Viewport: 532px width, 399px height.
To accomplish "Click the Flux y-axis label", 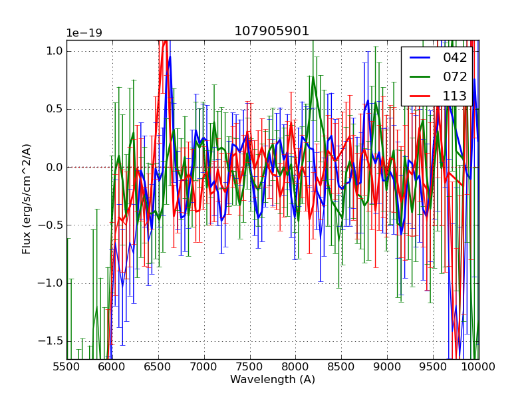I will 27,199.
